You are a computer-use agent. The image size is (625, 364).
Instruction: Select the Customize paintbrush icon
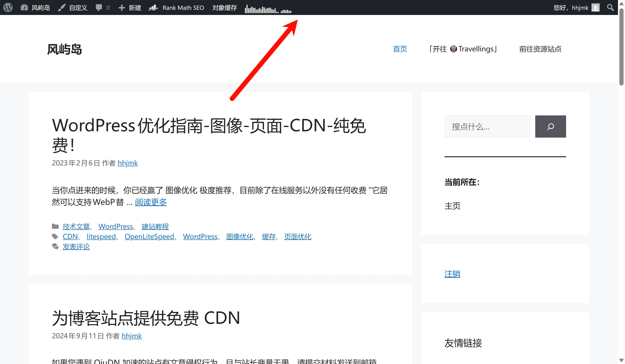click(61, 7)
